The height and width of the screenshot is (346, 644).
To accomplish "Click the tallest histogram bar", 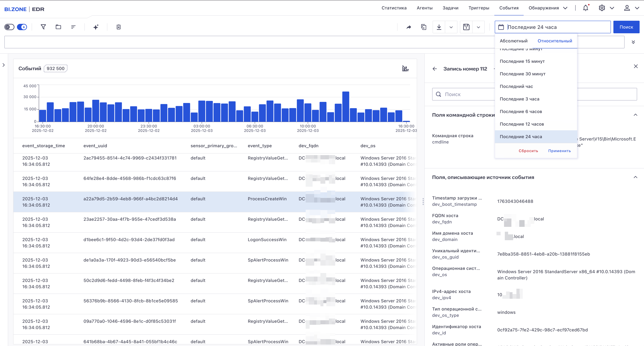I will (346, 107).
